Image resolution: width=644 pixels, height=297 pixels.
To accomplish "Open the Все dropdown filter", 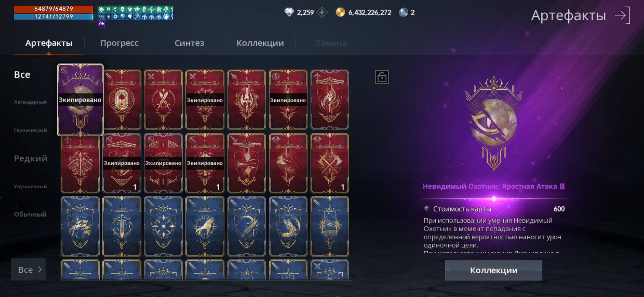I will point(28,269).
